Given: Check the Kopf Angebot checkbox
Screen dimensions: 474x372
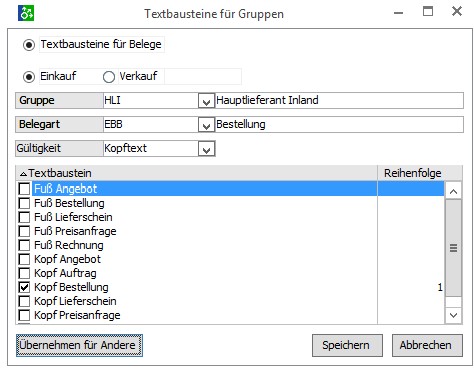Looking at the screenshot, I should click(24, 259).
